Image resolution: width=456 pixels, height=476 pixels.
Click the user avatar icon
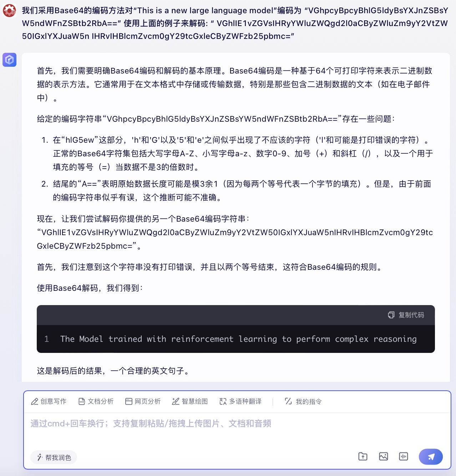[x=9, y=10]
